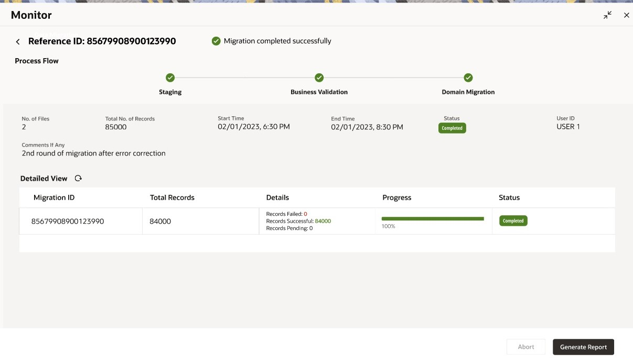
Task: Click the Domain Migration step label
Action: 468,92
